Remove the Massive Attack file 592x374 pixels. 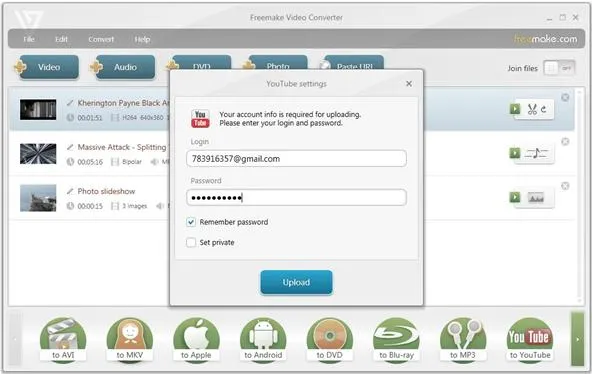pyautogui.click(x=565, y=142)
